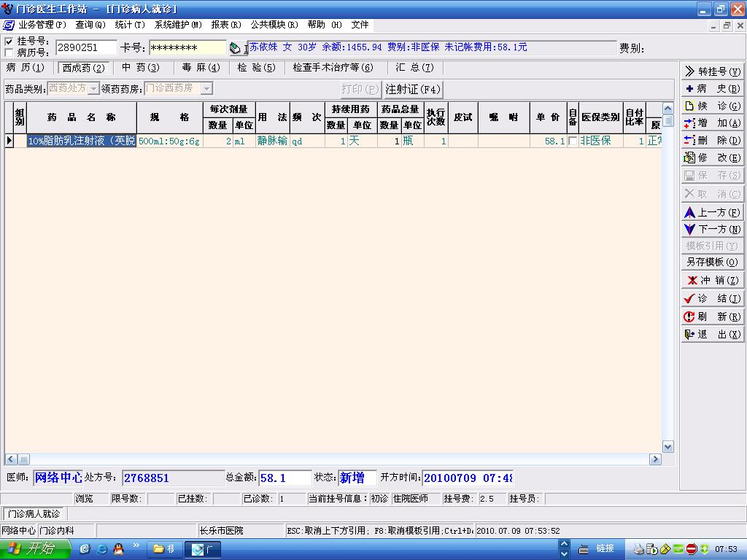Click the taskbar folder window button

click(164, 550)
